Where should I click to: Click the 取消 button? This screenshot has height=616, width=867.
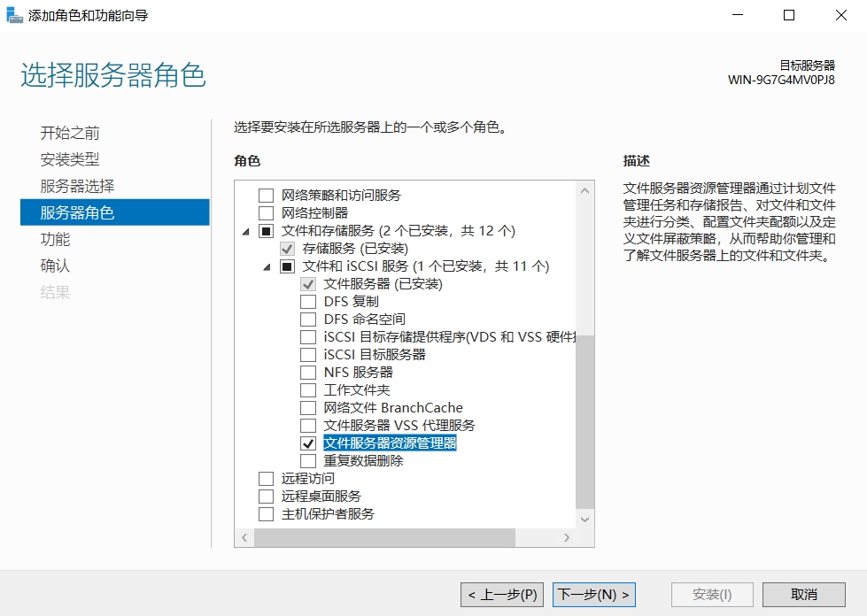(803, 595)
